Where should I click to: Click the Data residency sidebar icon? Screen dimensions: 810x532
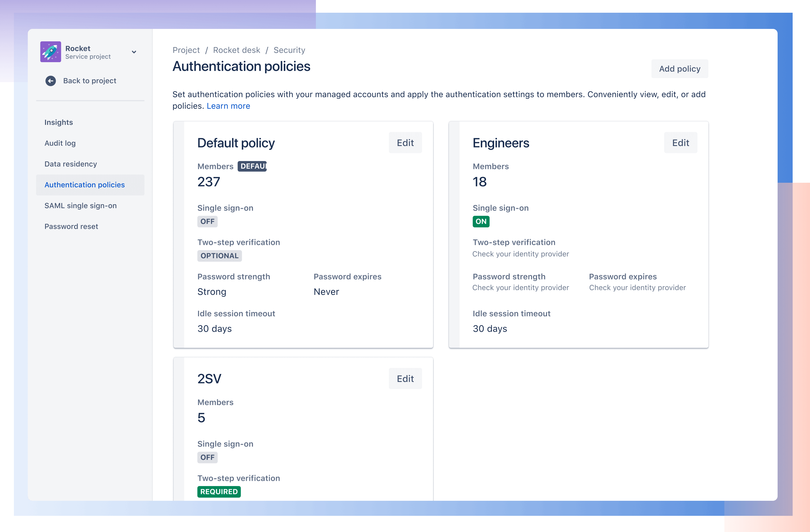tap(71, 164)
